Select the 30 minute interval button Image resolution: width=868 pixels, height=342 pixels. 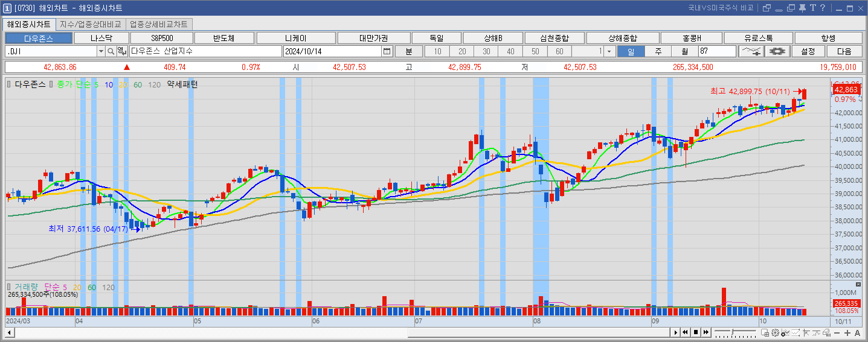point(486,51)
